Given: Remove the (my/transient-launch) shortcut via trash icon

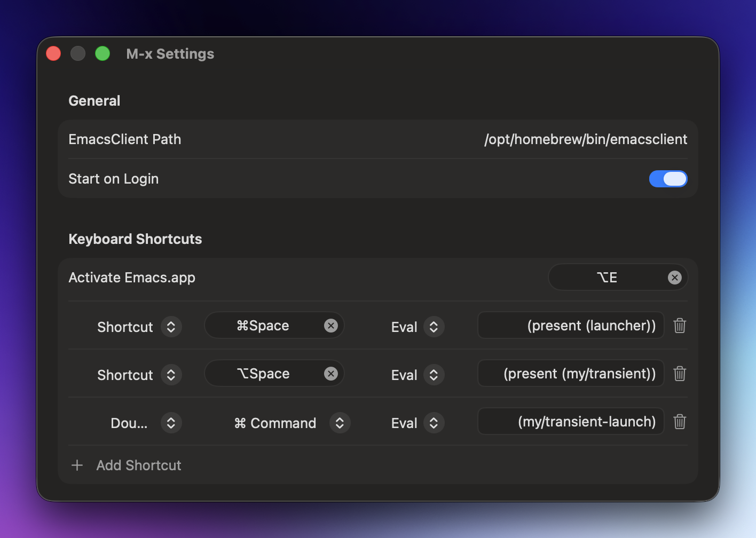Looking at the screenshot, I should coord(679,422).
